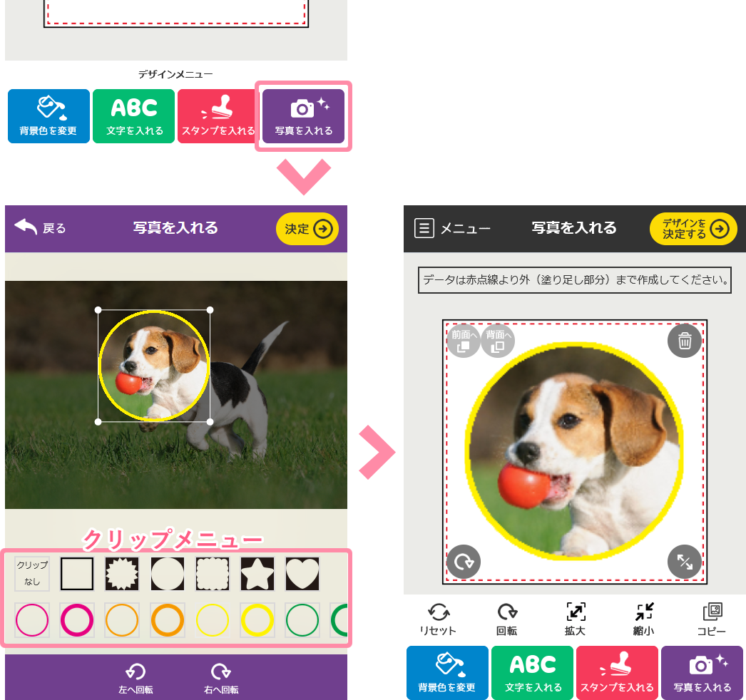Click the resize handle at photo corner
746x700 pixels.
coord(684,562)
